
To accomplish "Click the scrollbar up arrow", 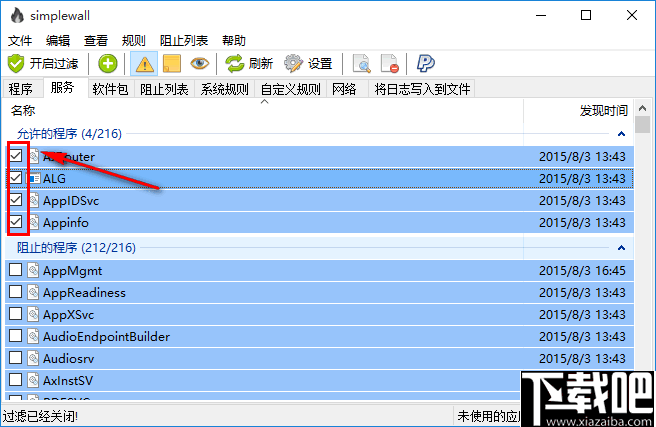I will tap(642, 109).
